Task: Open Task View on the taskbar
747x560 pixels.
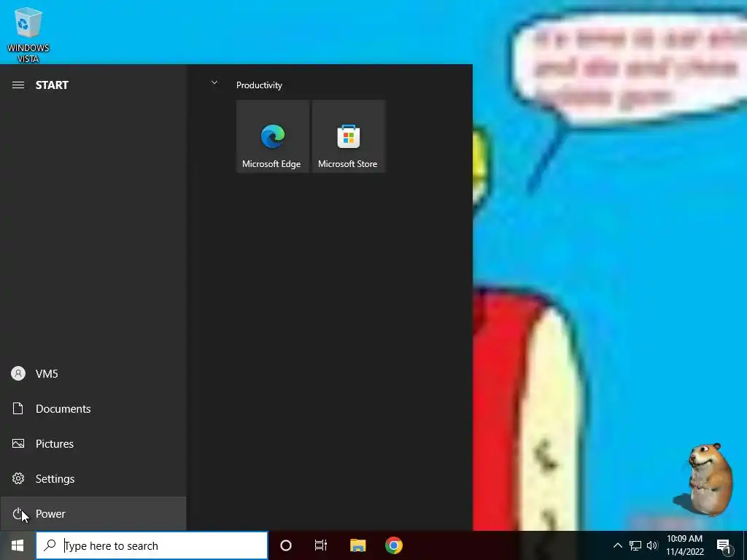Action: coord(321,545)
